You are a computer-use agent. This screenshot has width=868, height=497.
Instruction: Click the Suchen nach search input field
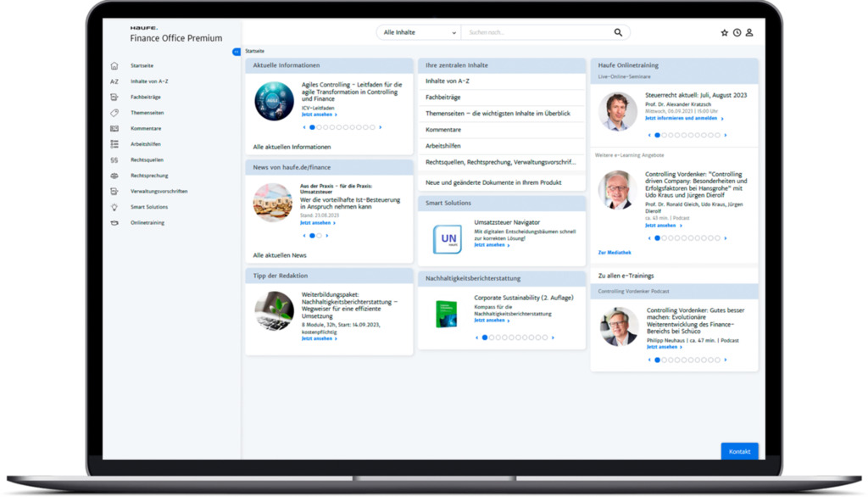[x=537, y=33]
